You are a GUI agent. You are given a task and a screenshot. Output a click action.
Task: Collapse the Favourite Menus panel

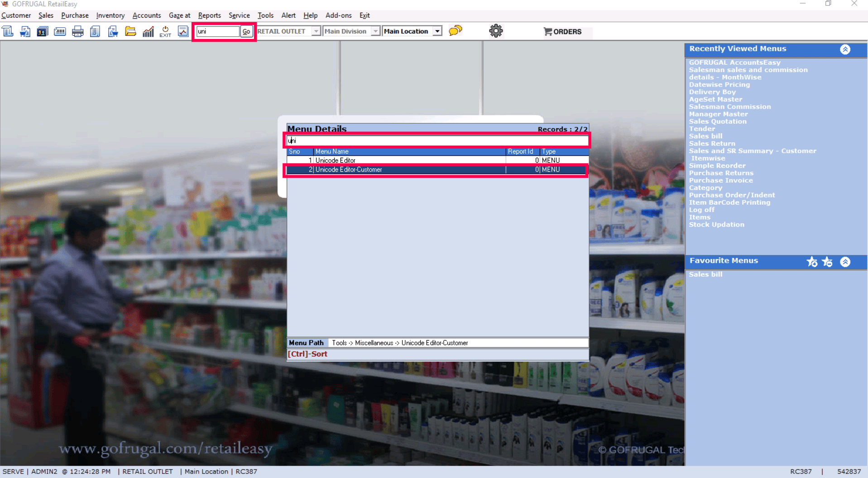pos(845,261)
